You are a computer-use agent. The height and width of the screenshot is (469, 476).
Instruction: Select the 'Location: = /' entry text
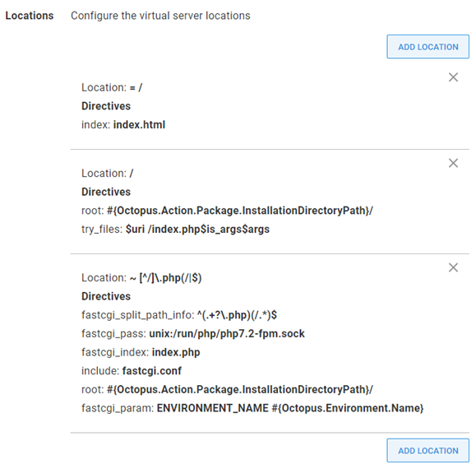[112, 87]
